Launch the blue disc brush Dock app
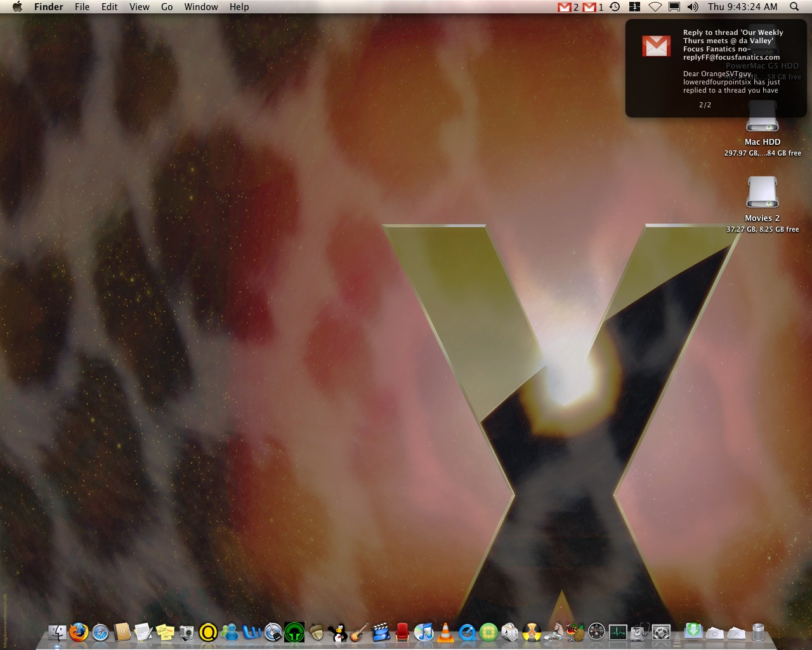Viewport: 812px width, 650px height. pos(273,632)
